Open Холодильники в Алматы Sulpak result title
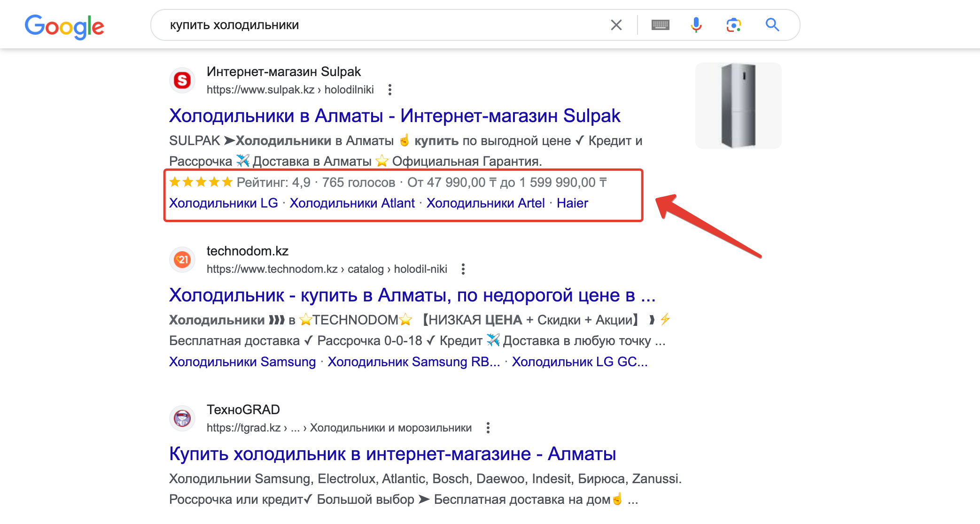The width and height of the screenshot is (980, 524). tap(395, 116)
